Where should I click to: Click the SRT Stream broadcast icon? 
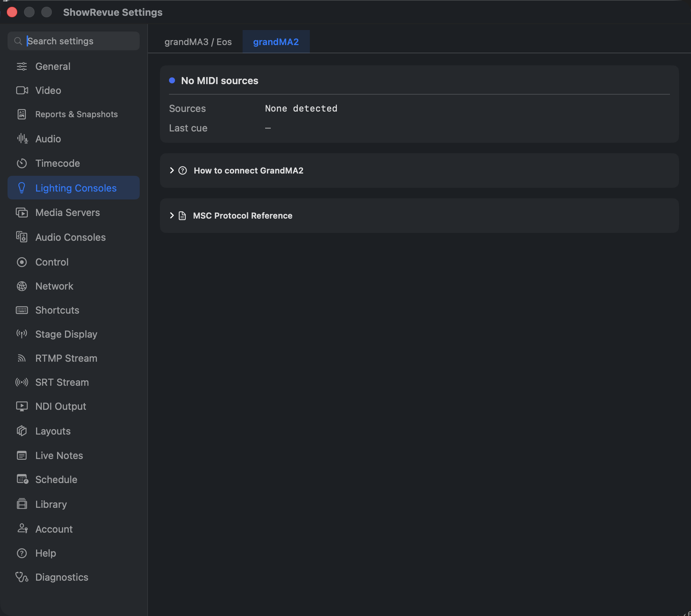pyautogui.click(x=22, y=382)
